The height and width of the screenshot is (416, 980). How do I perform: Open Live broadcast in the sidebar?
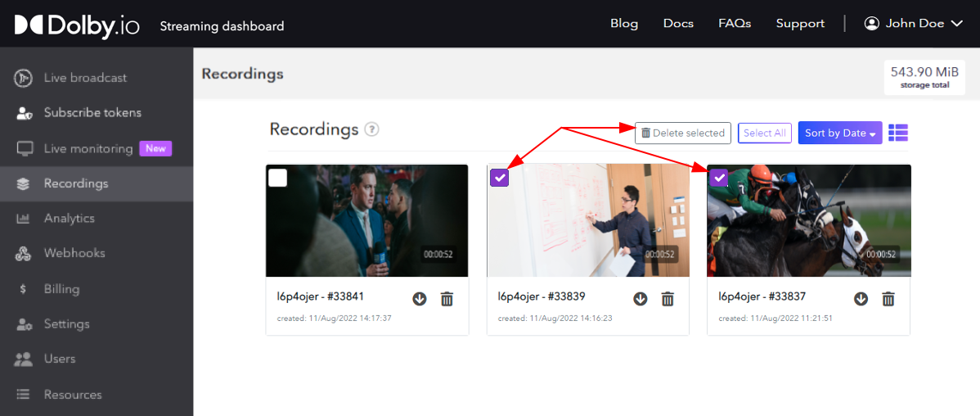[x=85, y=78]
